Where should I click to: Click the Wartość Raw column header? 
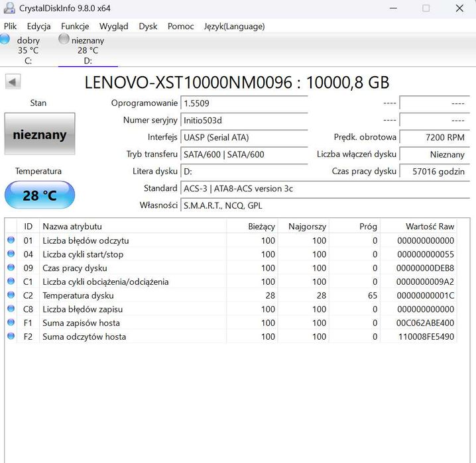tap(418, 227)
